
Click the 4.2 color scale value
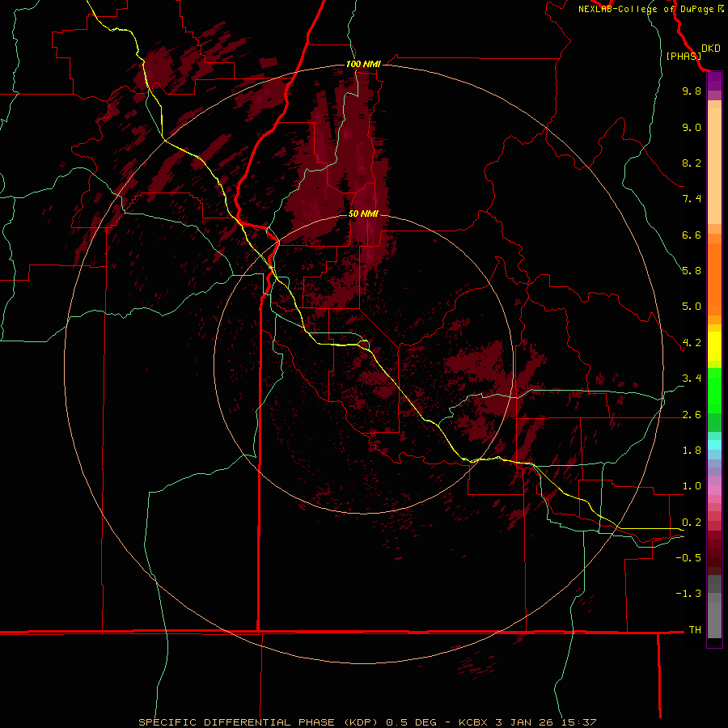click(692, 343)
